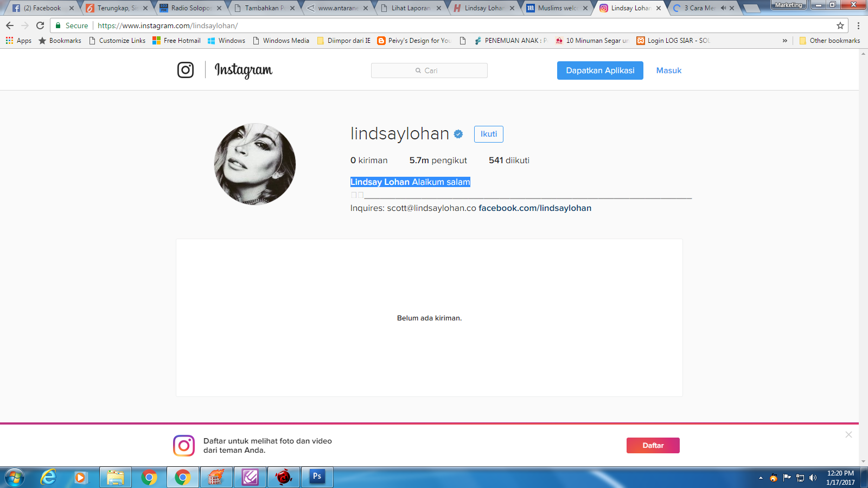This screenshot has width=868, height=488.
Task: Open the Windows Explorer folder on the taskbar
Action: 116,477
